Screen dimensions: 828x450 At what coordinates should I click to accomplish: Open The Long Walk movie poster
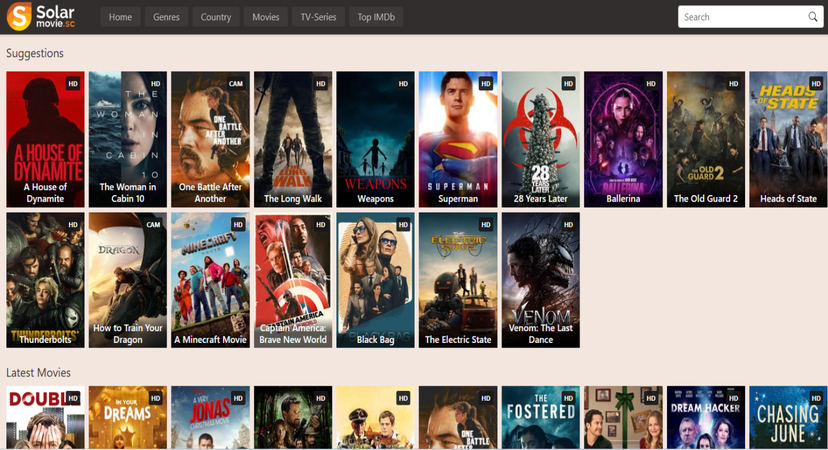[293, 139]
